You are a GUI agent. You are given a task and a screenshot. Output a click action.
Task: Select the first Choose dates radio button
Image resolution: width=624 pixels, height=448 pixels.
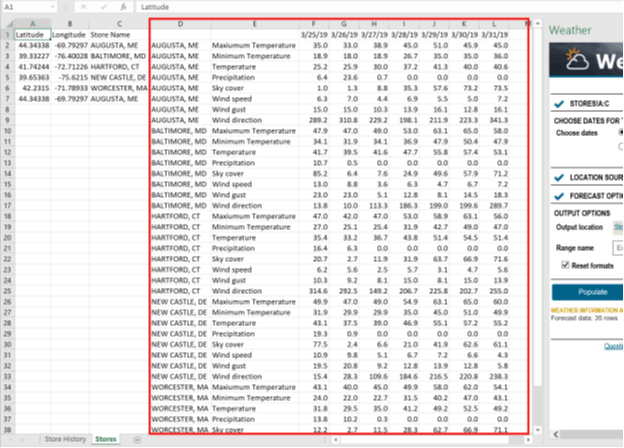(x=622, y=130)
